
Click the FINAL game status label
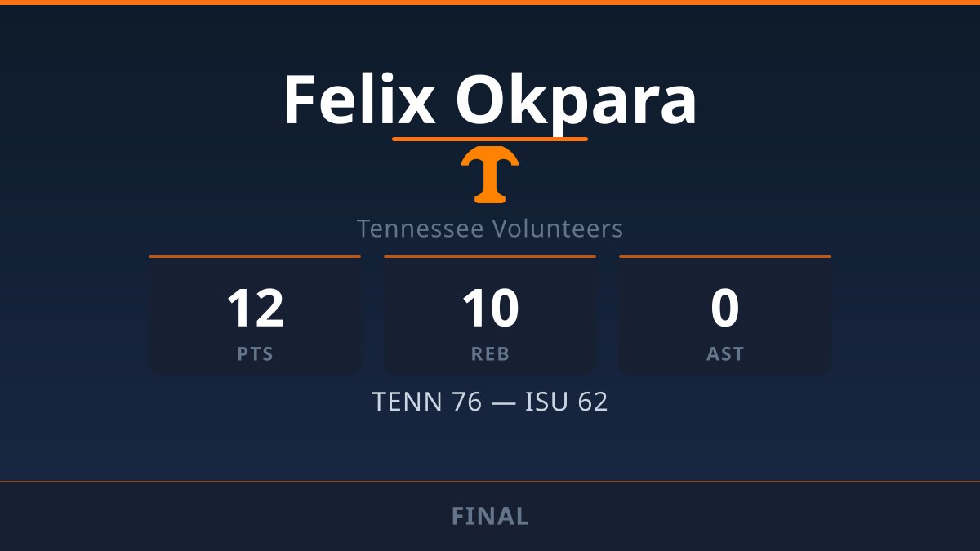coord(490,516)
